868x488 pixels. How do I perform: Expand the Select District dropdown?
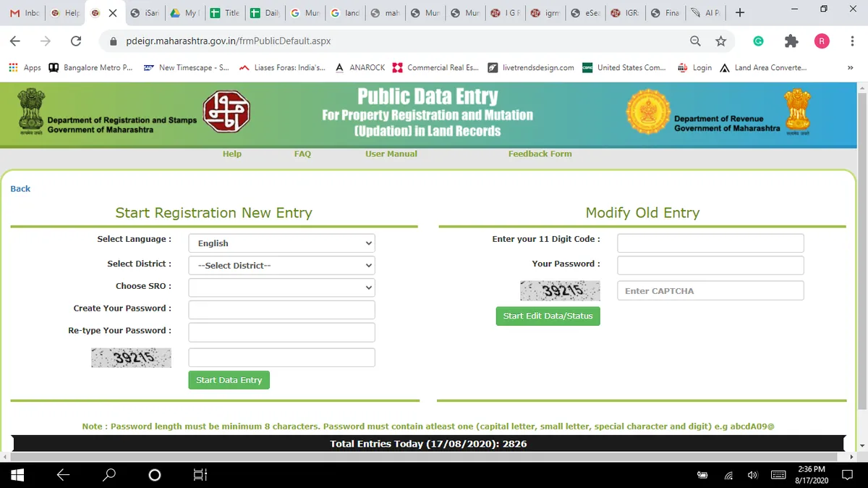pyautogui.click(x=281, y=266)
